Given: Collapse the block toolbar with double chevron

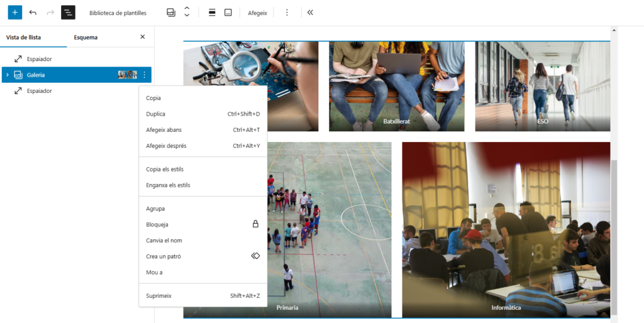Looking at the screenshot, I should click(310, 13).
